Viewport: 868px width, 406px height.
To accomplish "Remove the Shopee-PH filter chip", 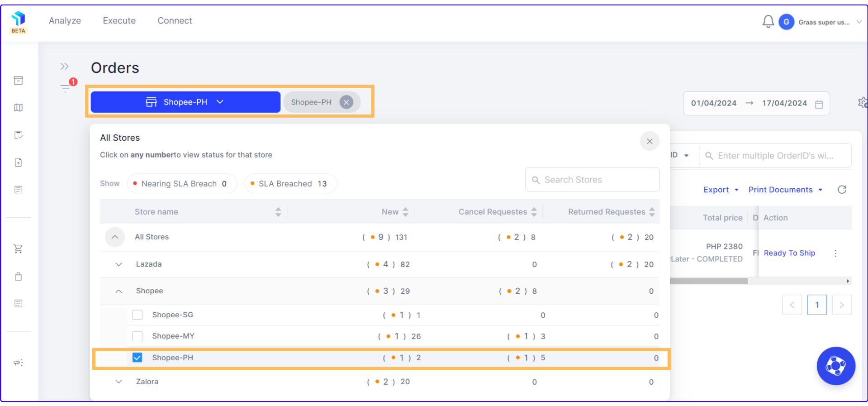I will click(x=346, y=102).
